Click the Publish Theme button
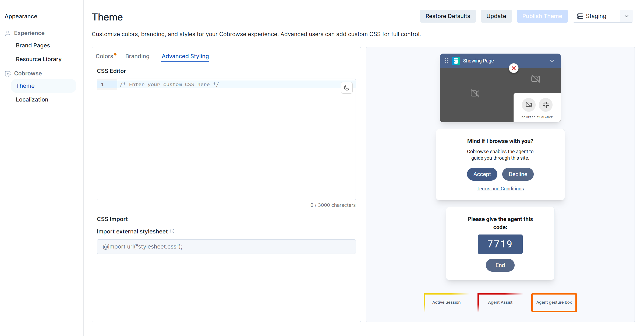644x336 pixels. click(x=542, y=16)
